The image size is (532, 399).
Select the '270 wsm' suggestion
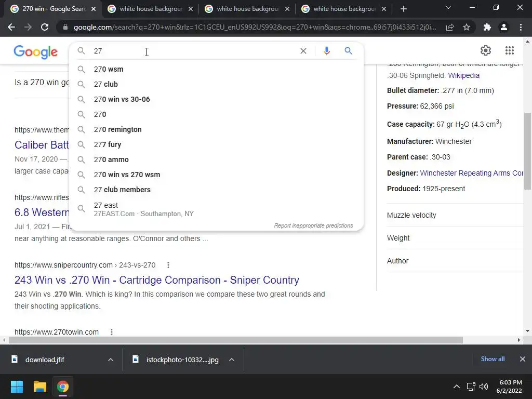point(216,69)
